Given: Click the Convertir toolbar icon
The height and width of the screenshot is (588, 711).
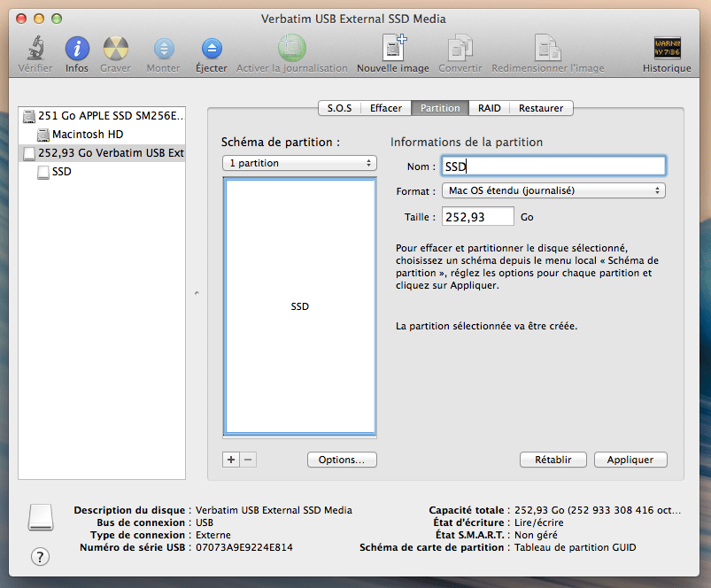Looking at the screenshot, I should click(460, 48).
